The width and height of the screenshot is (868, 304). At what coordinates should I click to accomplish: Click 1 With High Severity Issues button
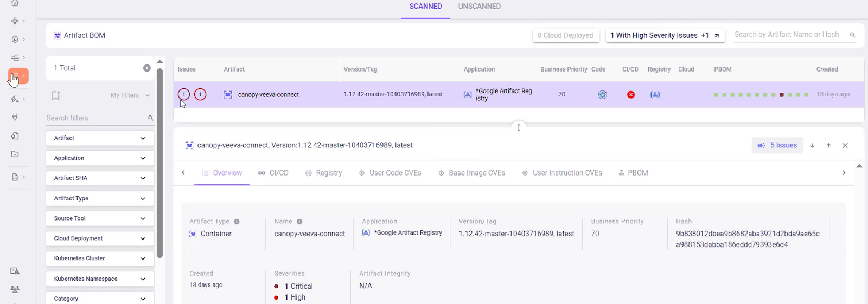665,35
